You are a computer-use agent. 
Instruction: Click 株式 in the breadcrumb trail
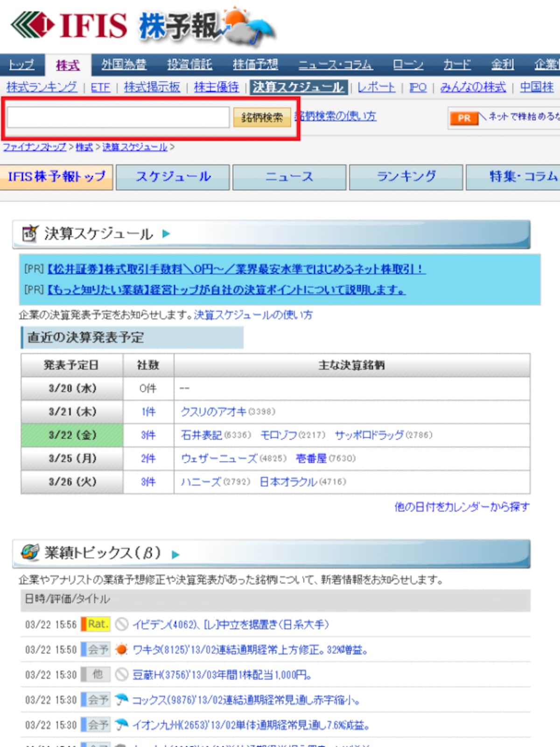tap(84, 147)
